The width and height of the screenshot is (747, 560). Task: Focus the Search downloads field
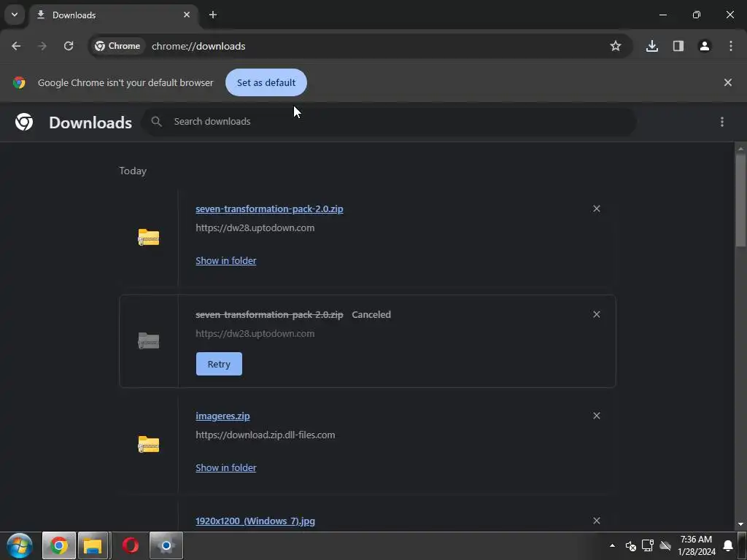pos(390,122)
